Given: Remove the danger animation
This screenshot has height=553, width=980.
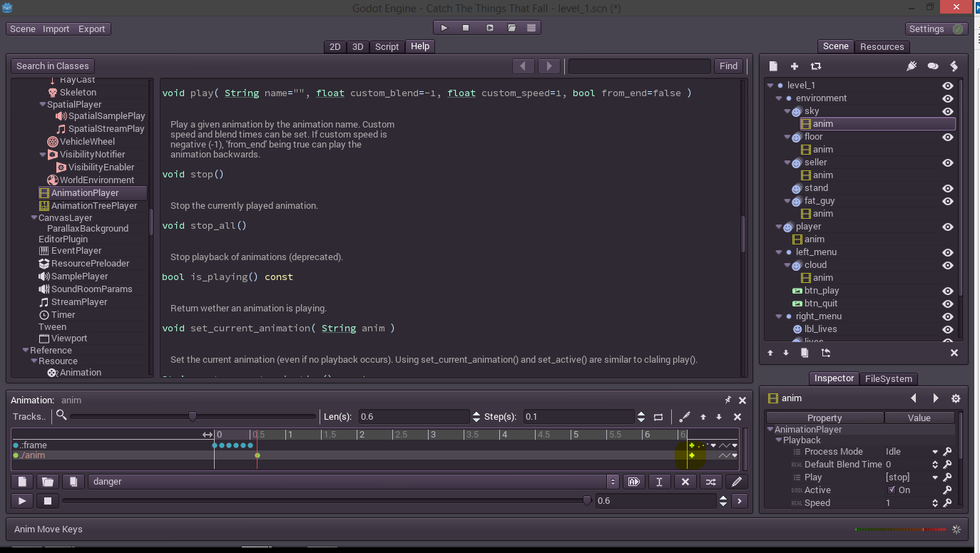Looking at the screenshot, I should point(685,482).
